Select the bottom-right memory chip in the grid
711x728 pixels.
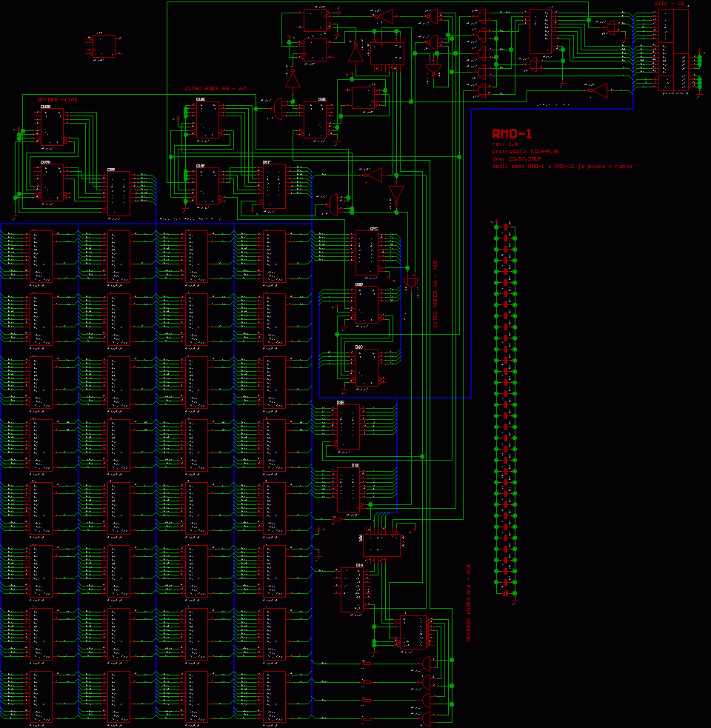[x=274, y=696]
